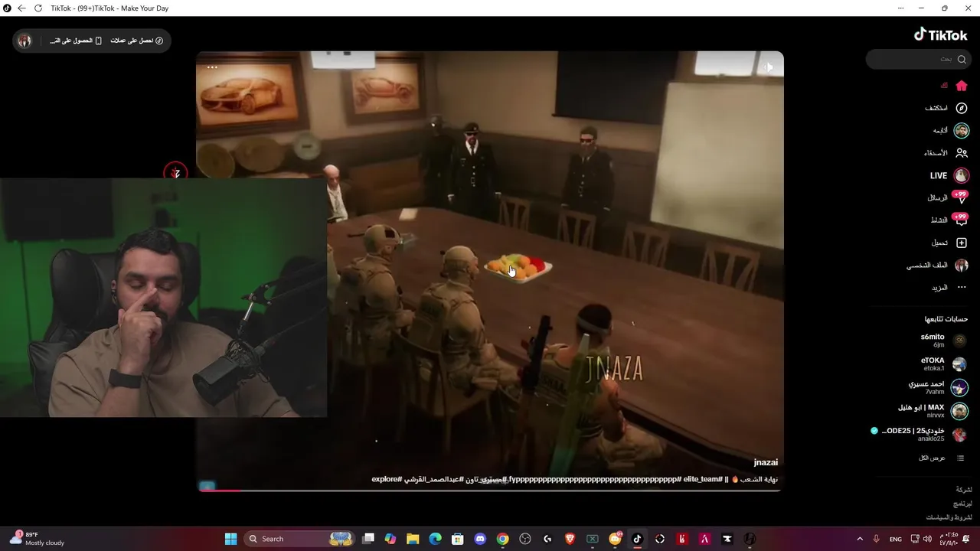Image resolution: width=980 pixels, height=551 pixels.
Task: Click the Get Coins button
Action: pyautogui.click(x=136, y=41)
